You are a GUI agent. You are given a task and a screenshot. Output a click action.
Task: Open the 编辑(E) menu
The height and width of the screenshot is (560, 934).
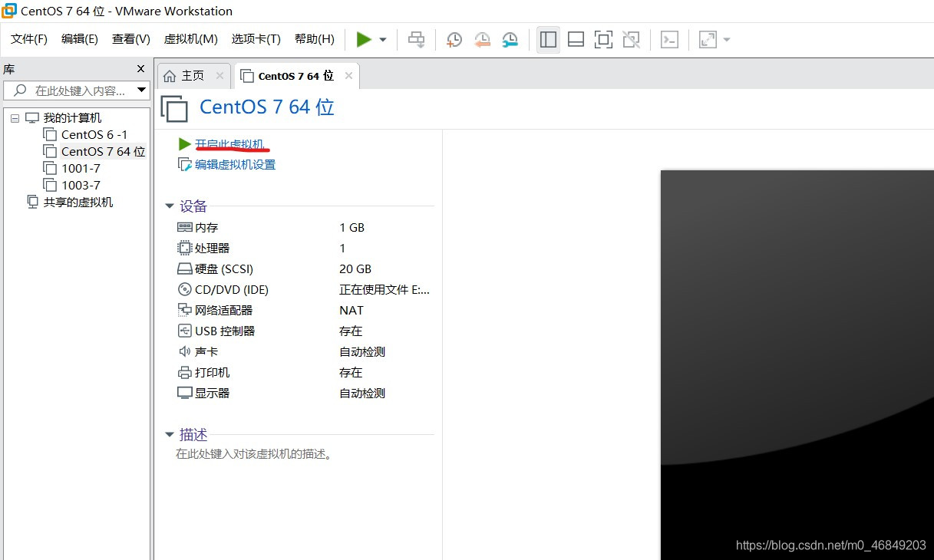click(x=80, y=39)
